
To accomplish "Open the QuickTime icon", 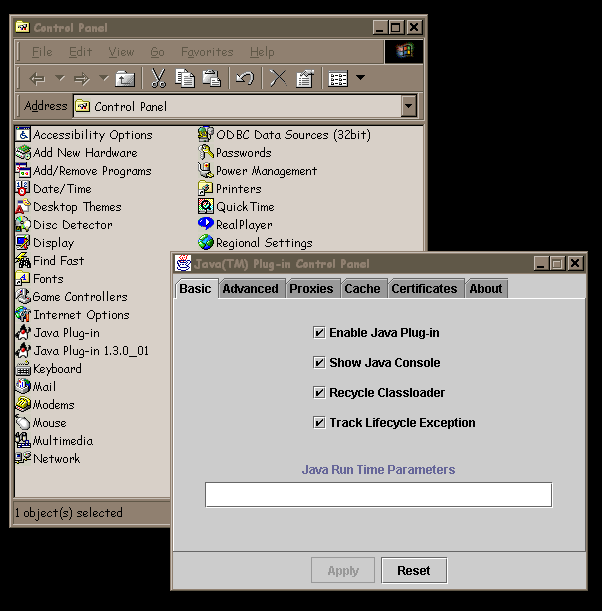I will point(206,207).
